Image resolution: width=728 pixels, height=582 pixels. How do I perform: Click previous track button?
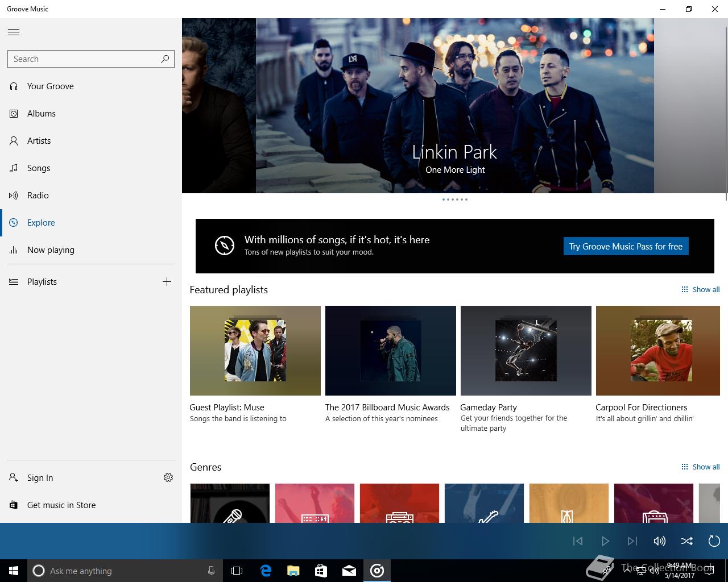(x=578, y=541)
